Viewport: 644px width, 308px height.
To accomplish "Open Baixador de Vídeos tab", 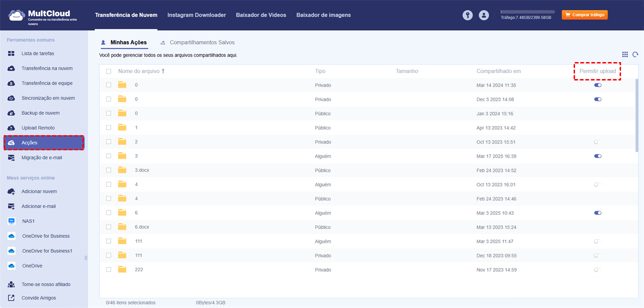I will (261, 15).
